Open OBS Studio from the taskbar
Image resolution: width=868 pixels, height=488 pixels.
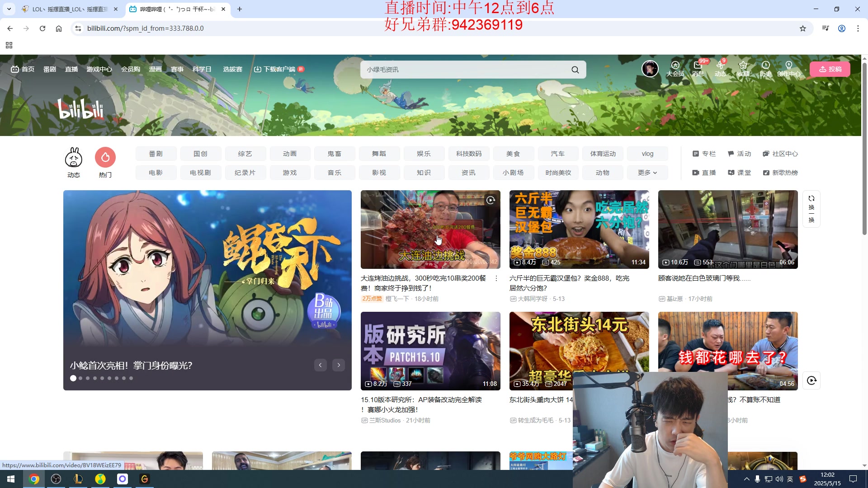(56, 479)
